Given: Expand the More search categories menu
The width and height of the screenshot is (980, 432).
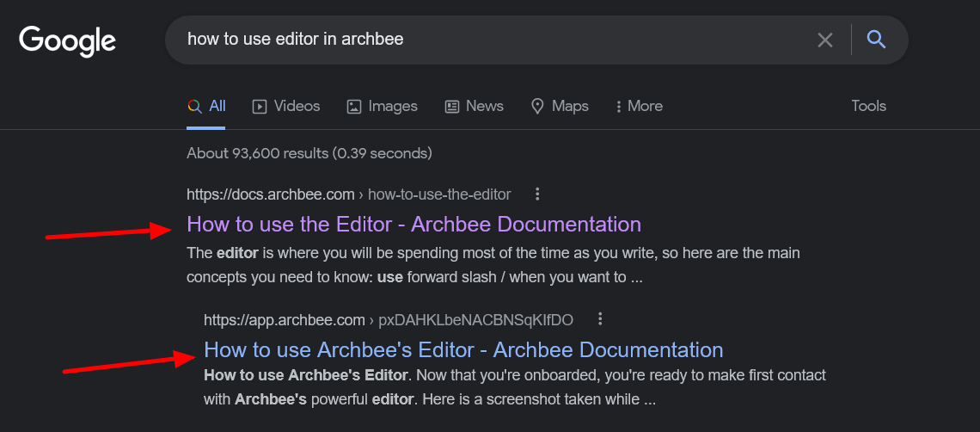Looking at the screenshot, I should (x=639, y=106).
